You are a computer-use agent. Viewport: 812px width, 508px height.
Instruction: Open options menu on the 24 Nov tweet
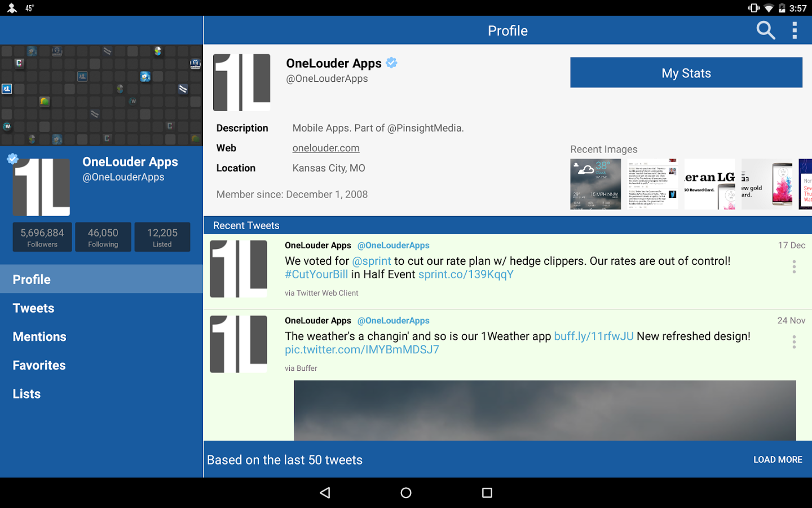click(x=794, y=341)
